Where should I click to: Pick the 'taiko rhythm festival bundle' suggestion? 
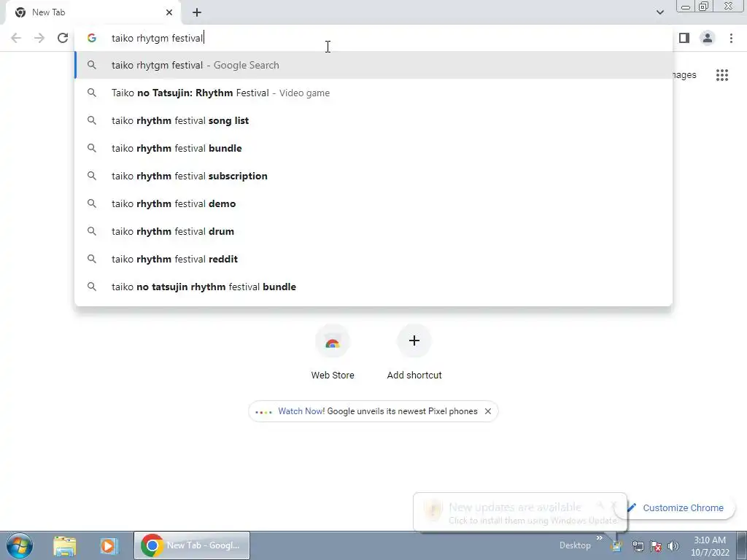[x=373, y=148]
